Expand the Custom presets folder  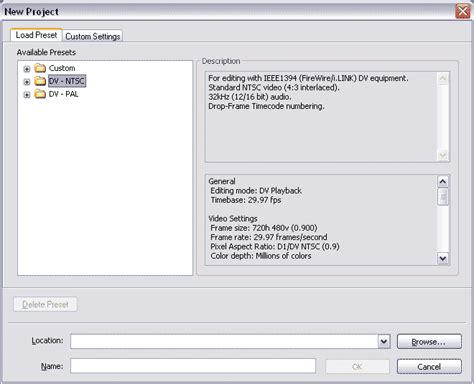point(27,69)
